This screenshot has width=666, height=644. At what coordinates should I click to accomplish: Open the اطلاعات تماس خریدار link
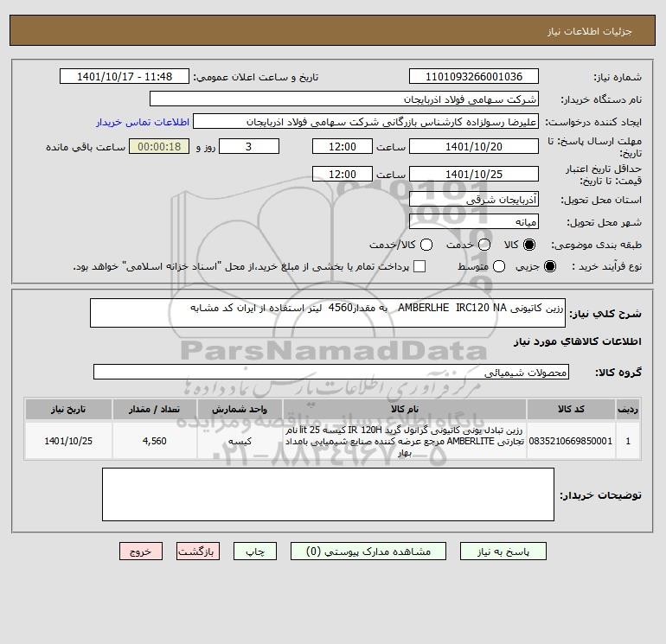click(x=143, y=122)
